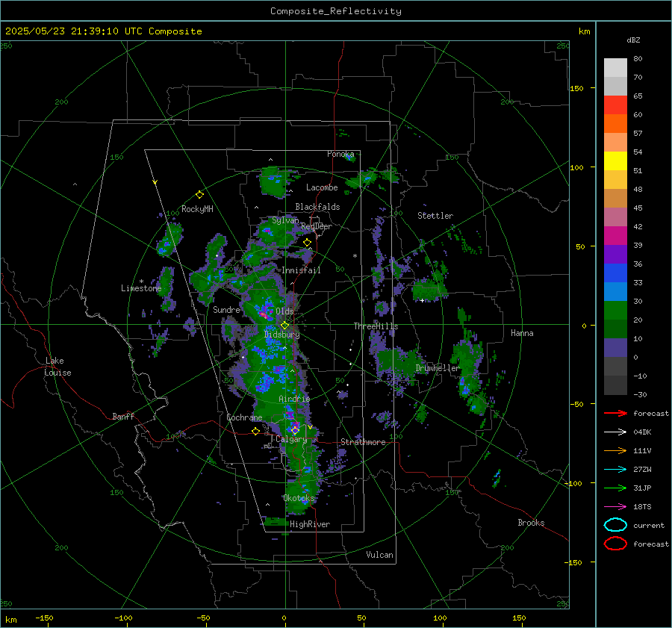Click the Lacombe label on map

pyautogui.click(x=322, y=187)
